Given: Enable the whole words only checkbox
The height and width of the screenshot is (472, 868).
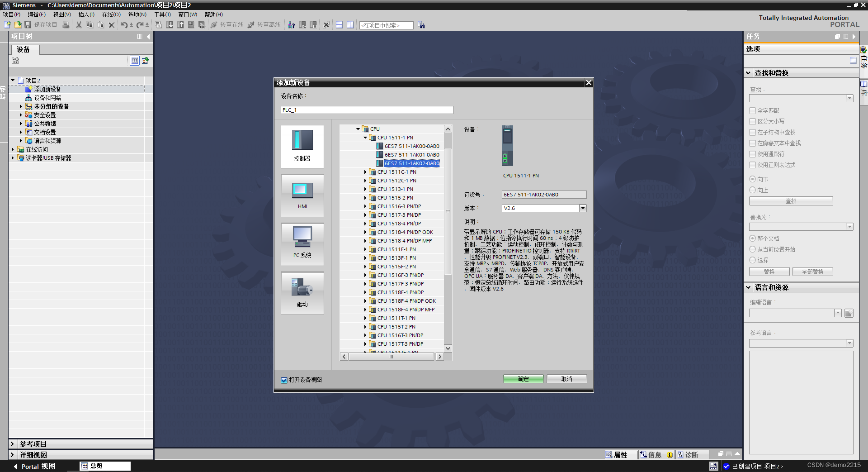Looking at the screenshot, I should (753, 110).
